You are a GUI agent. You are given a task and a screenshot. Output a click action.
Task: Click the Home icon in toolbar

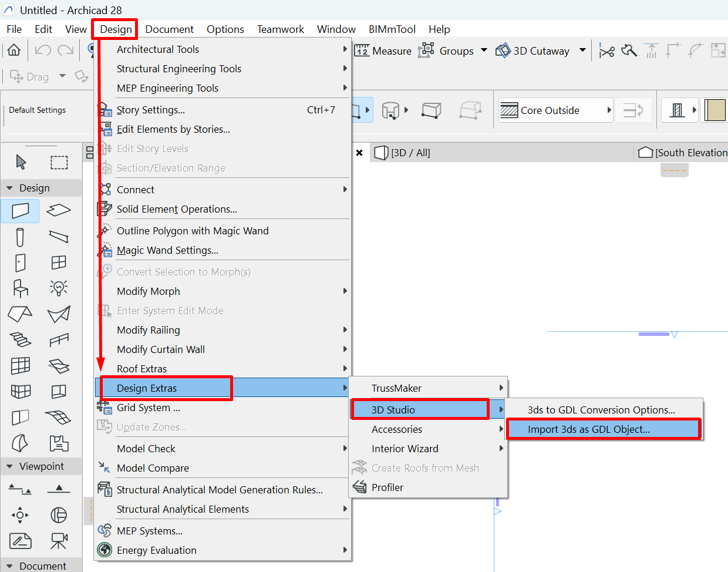[14, 51]
